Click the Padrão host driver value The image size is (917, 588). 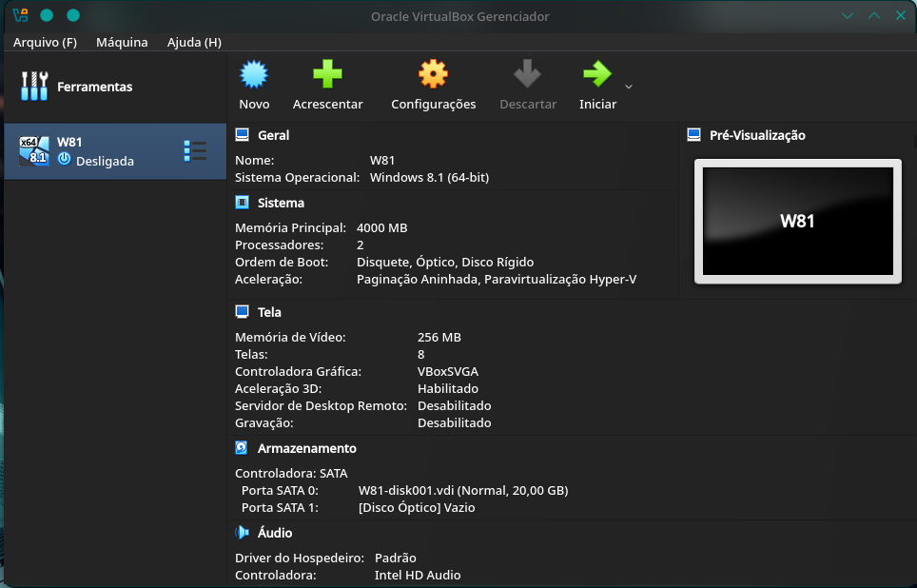pyautogui.click(x=396, y=559)
